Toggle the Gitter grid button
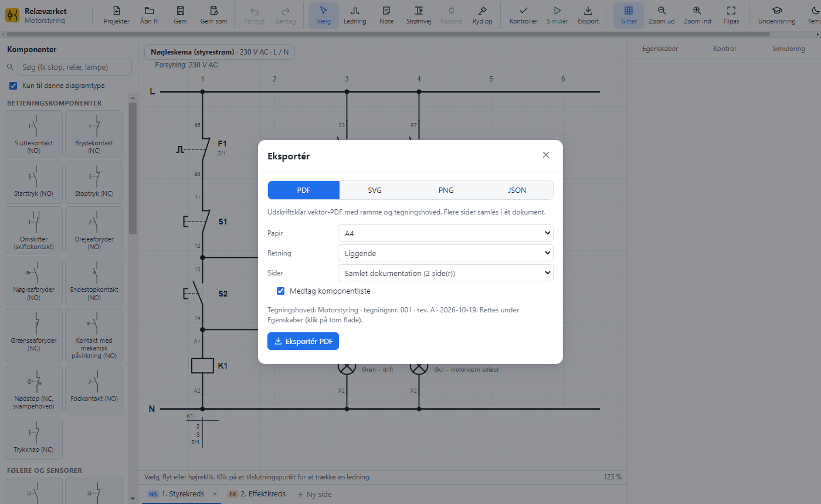 629,15
